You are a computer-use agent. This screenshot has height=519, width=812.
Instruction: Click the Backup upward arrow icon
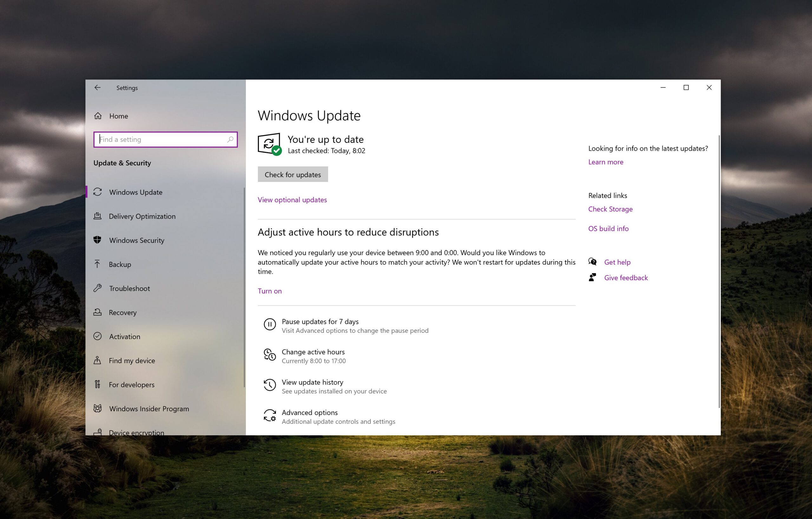tap(97, 264)
